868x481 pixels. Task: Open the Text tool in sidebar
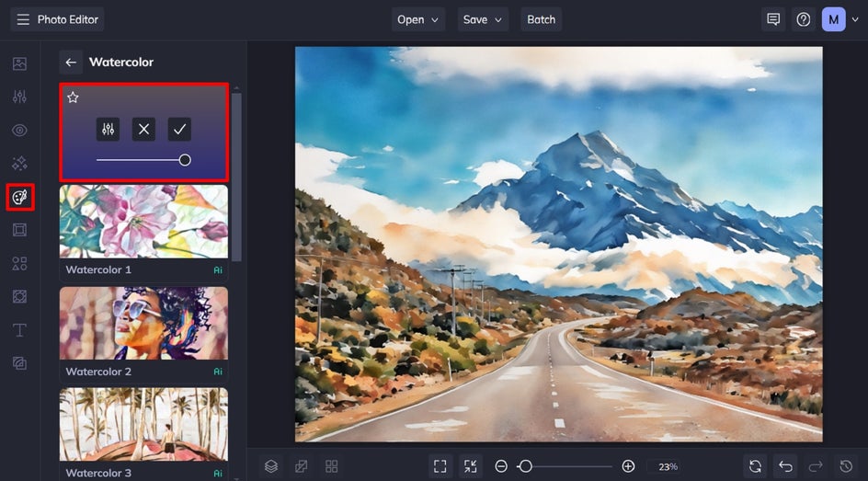pos(19,330)
